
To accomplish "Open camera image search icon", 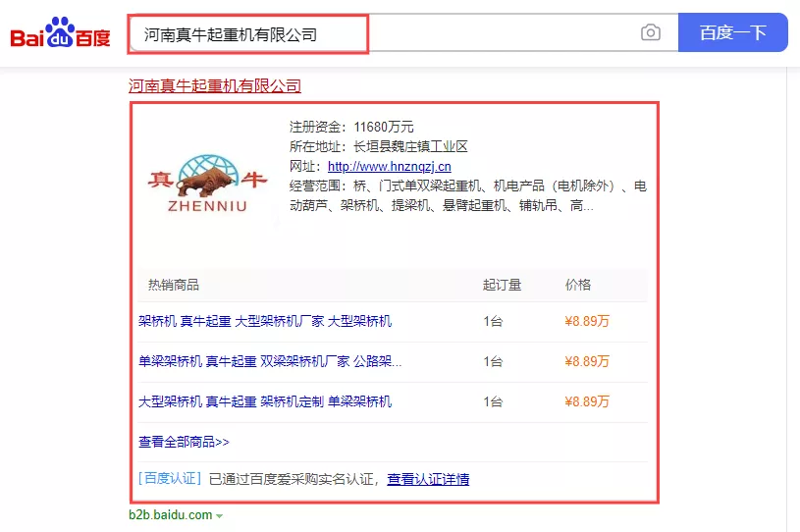I will pos(650,32).
